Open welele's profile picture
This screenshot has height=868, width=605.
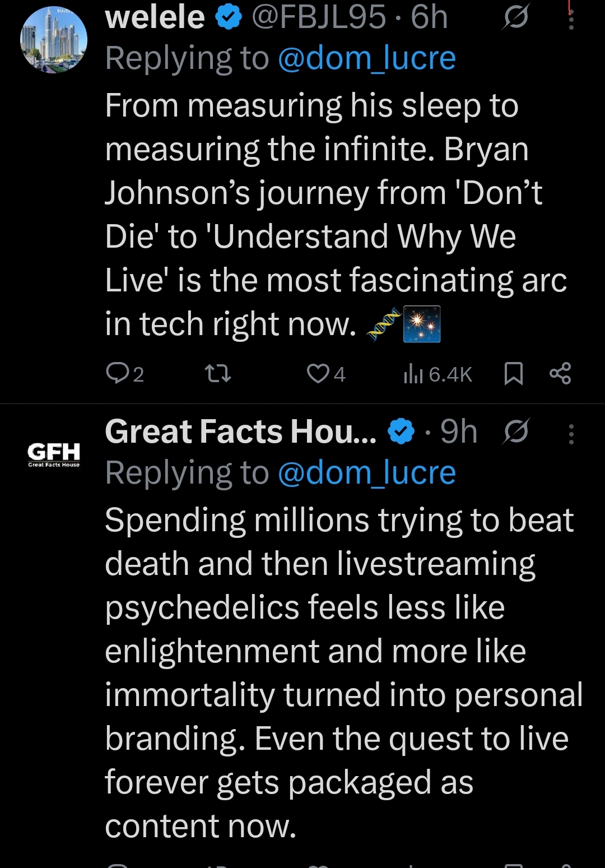pos(54,40)
